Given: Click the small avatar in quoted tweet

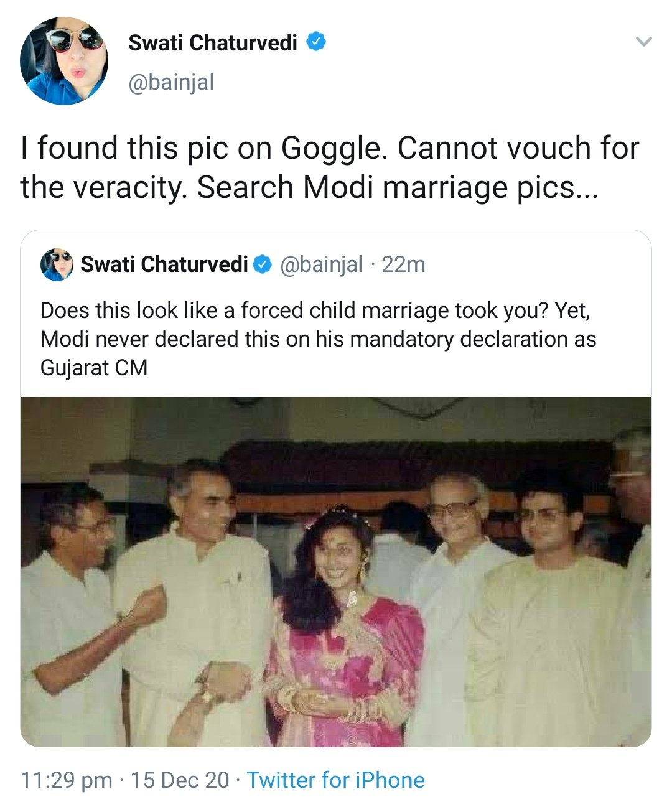Looking at the screenshot, I should (57, 264).
